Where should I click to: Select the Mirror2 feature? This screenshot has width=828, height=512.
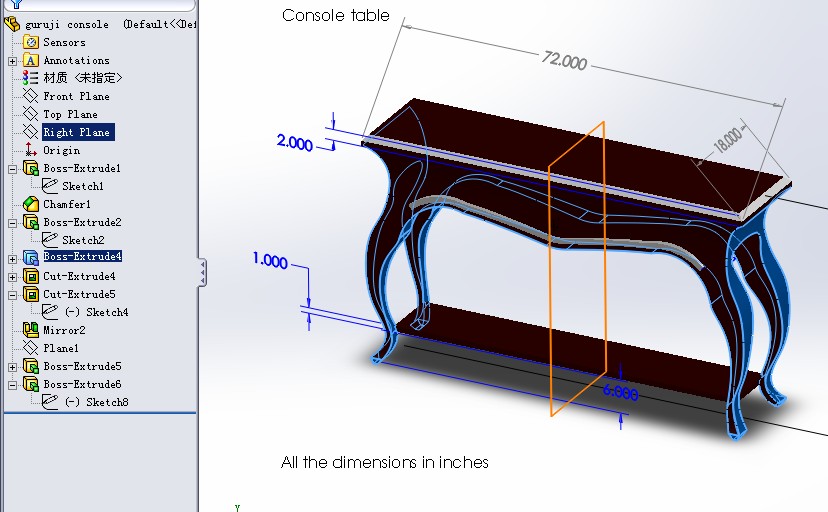point(64,330)
